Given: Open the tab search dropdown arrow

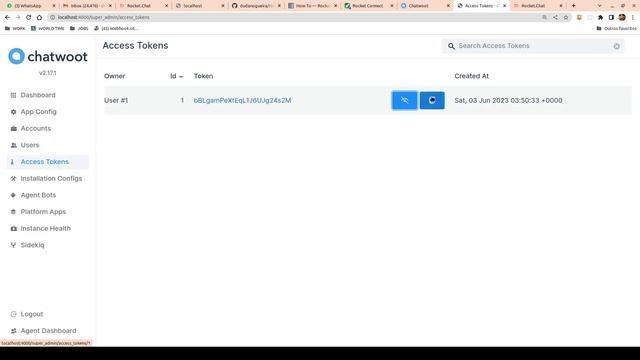Looking at the screenshot, I should (x=599, y=6).
